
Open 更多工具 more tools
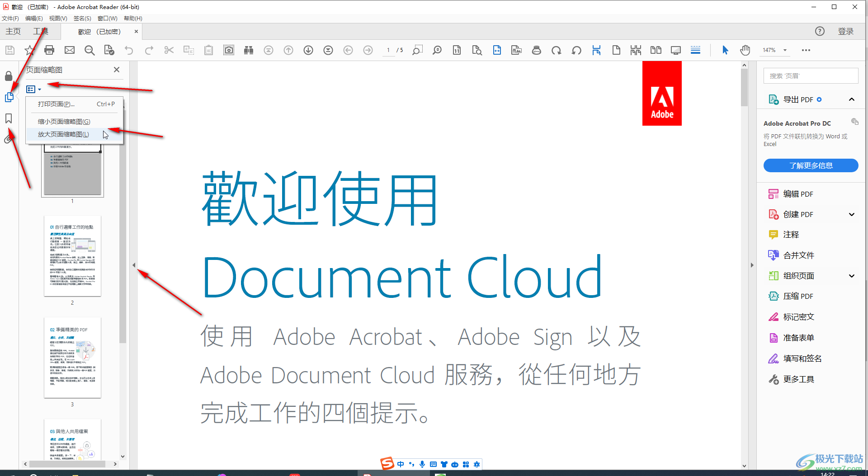click(x=791, y=379)
